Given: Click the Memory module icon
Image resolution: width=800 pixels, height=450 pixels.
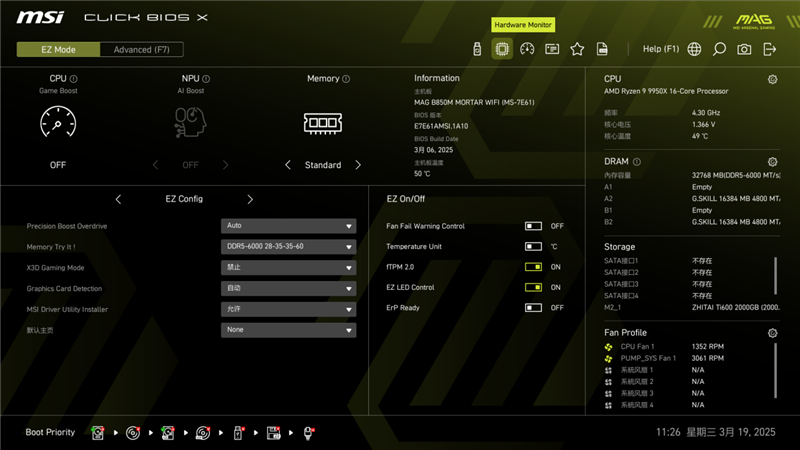Looking at the screenshot, I should coord(323,123).
